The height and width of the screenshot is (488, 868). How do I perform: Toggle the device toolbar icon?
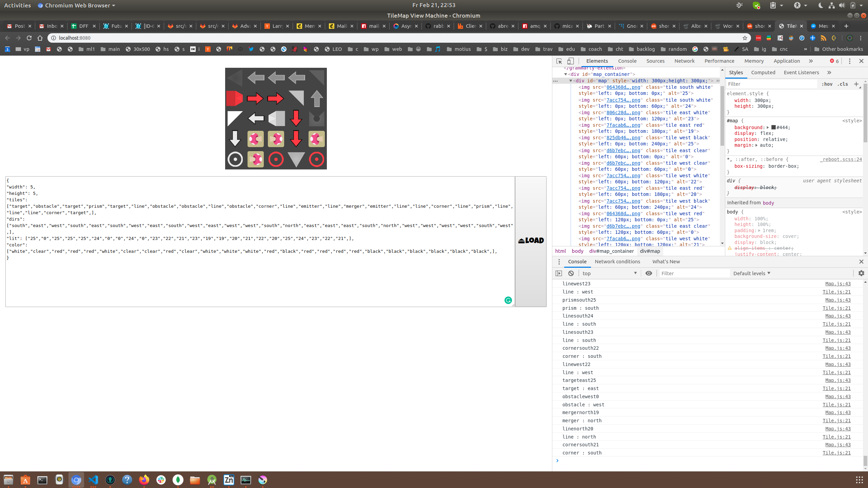click(571, 61)
